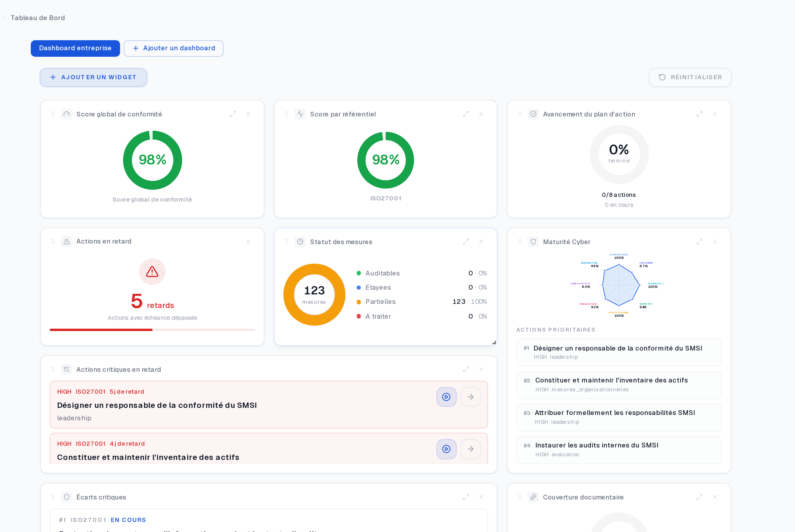Image resolution: width=795 pixels, height=532 pixels.
Task: Click the 0% terminé progress ring
Action: tap(619, 154)
